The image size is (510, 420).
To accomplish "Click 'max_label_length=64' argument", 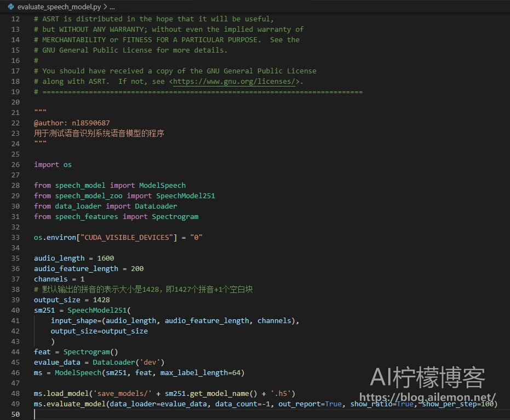I will click(200, 372).
